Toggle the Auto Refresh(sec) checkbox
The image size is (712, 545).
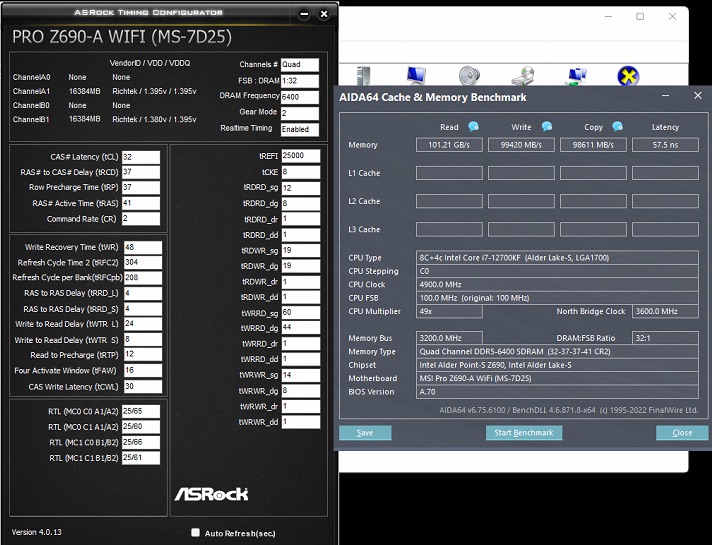(195, 533)
